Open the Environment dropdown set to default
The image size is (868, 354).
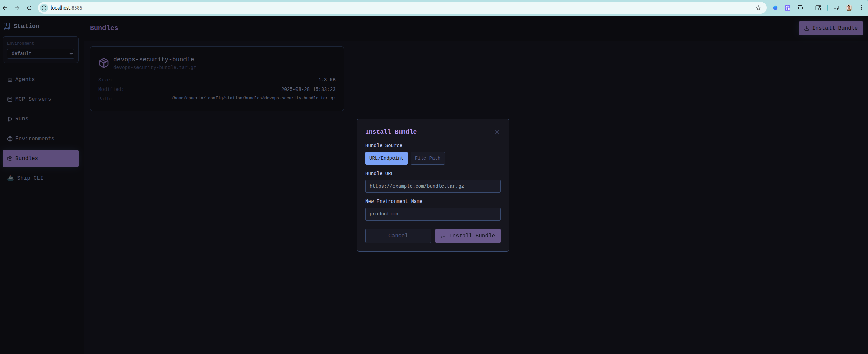pyautogui.click(x=41, y=54)
